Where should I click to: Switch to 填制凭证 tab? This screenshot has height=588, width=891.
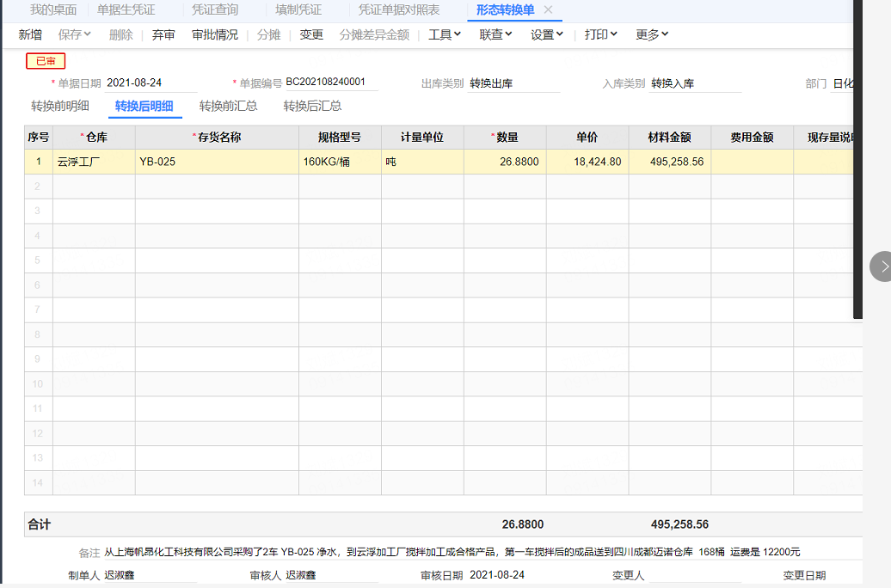point(298,9)
